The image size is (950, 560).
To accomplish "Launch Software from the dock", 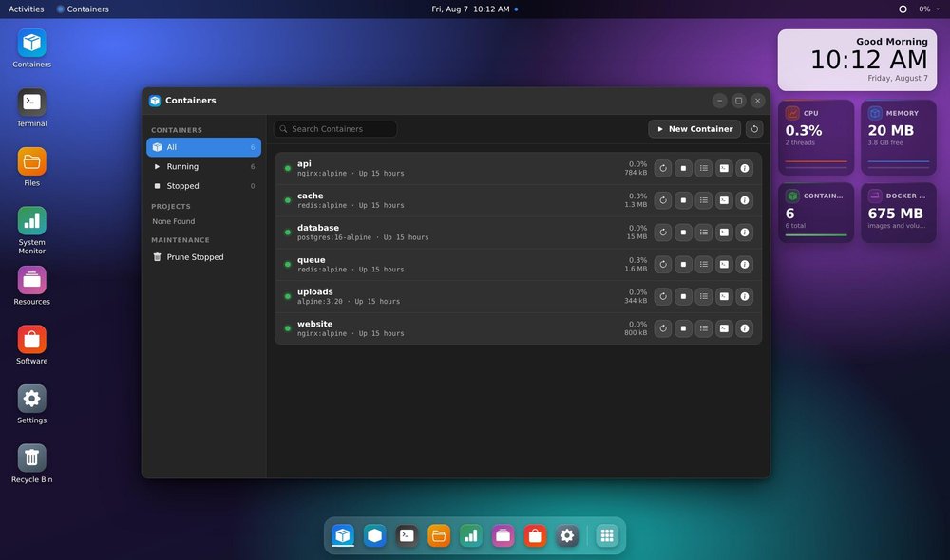I will pyautogui.click(x=535, y=535).
